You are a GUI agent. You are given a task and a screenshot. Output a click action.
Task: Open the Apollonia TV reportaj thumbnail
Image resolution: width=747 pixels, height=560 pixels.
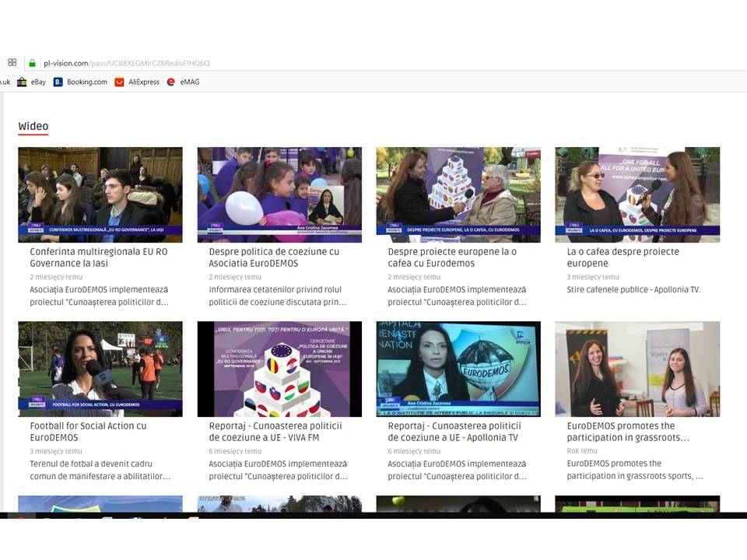458,369
